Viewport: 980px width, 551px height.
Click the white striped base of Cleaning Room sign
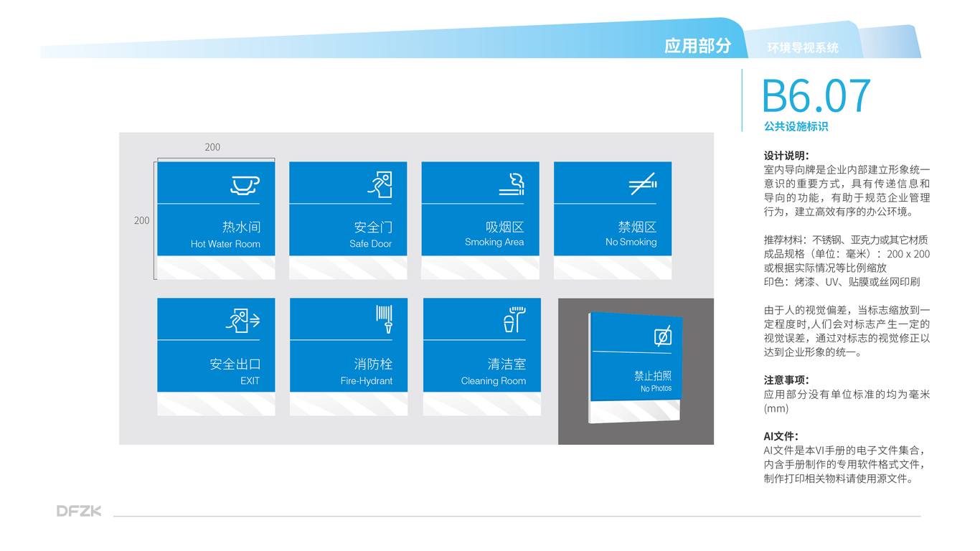point(482,404)
